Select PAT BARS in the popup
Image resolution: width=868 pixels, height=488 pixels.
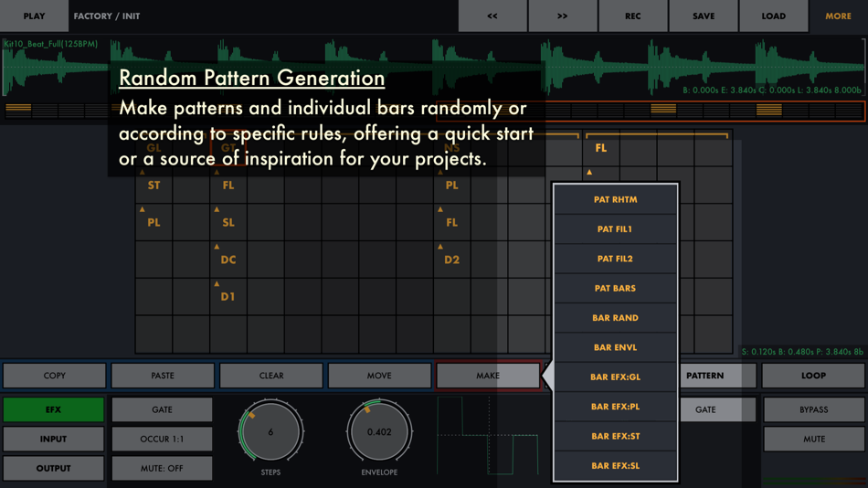616,288
